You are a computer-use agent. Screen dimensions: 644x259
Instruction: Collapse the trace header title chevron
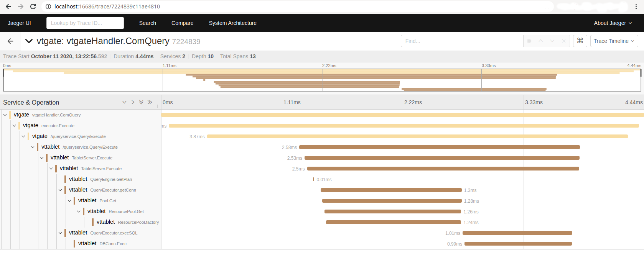pos(29,41)
